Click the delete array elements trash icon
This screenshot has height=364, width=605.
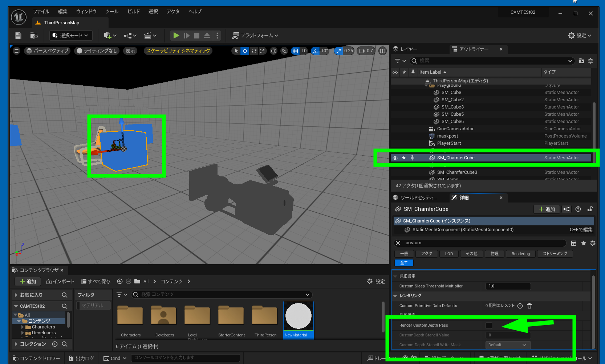coord(529,306)
